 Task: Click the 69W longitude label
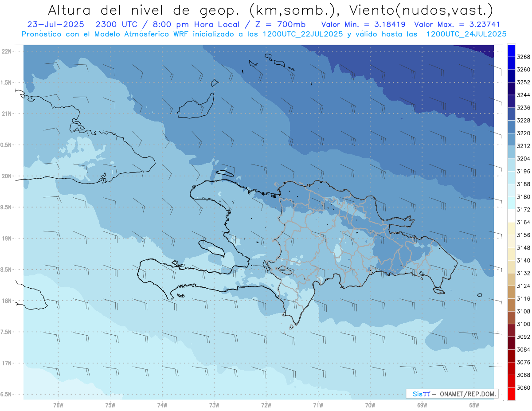pos(422,405)
